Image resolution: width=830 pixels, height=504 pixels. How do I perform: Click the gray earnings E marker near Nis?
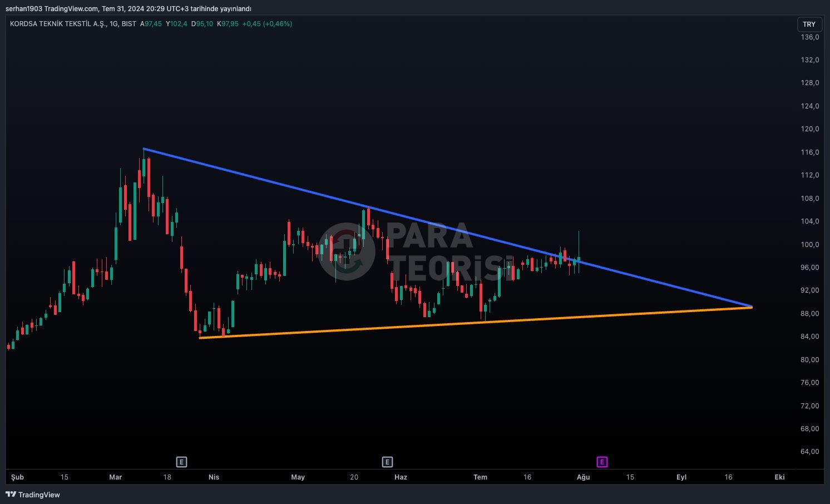coord(181,462)
